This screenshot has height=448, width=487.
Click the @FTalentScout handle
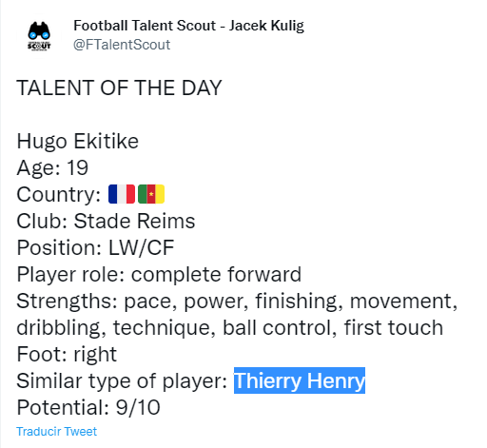[x=122, y=45]
